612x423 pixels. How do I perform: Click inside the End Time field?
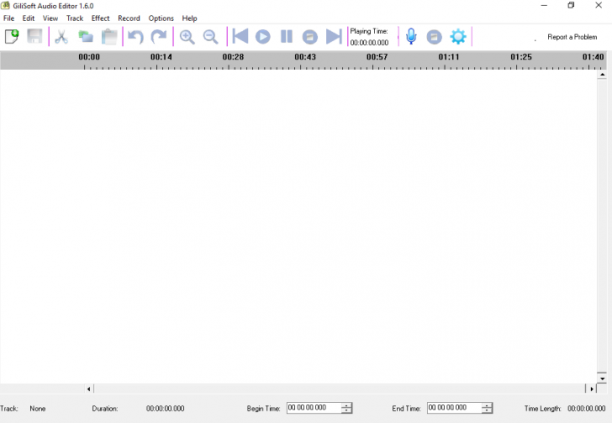[x=454, y=408]
